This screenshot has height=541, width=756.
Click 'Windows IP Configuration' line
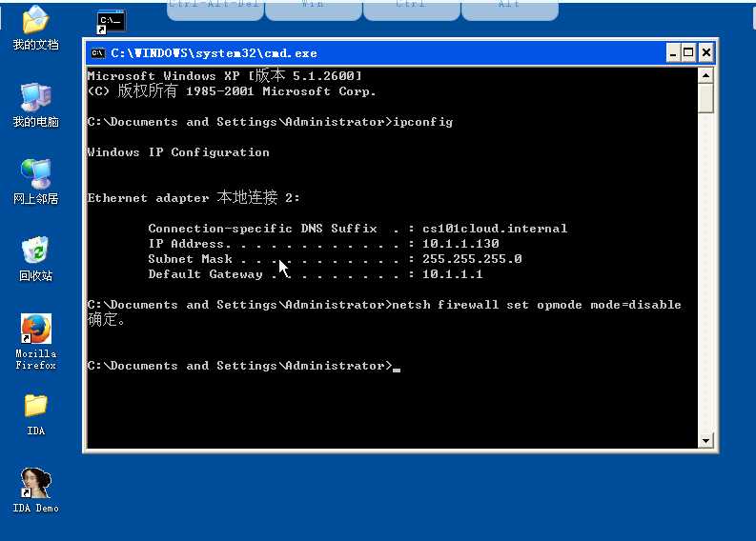pos(178,152)
